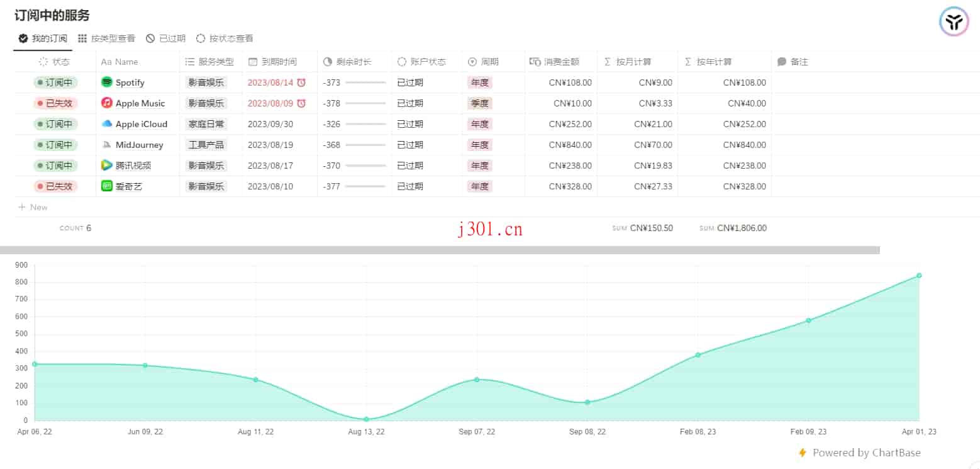Click the Aug 13, 22 chart data point
The image size is (980, 469).
366,419
